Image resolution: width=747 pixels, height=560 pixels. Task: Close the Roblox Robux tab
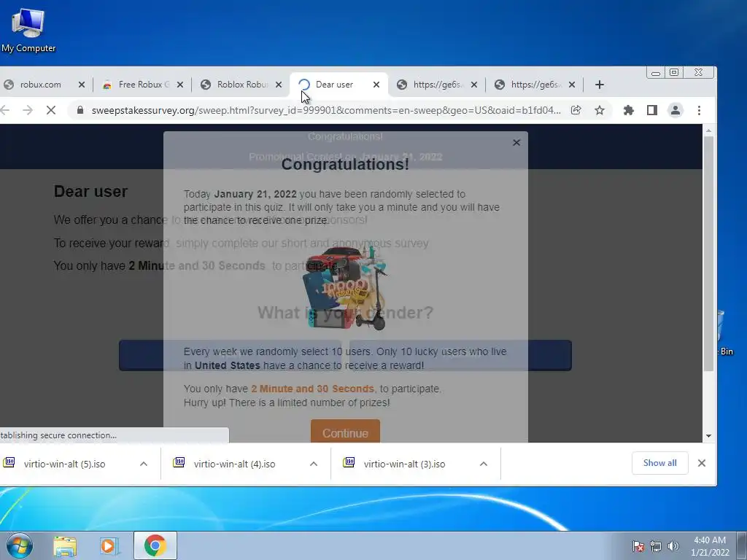[279, 85]
